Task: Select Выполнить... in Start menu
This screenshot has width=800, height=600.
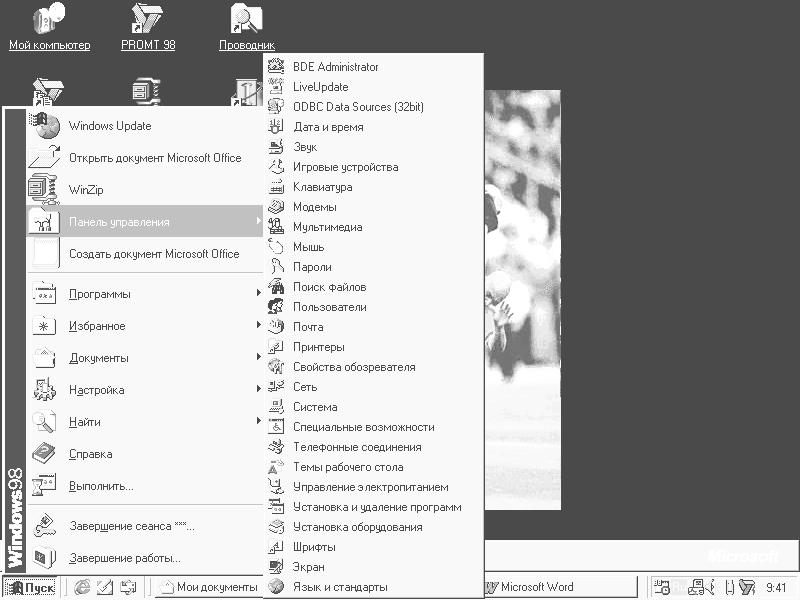Action: click(144, 486)
